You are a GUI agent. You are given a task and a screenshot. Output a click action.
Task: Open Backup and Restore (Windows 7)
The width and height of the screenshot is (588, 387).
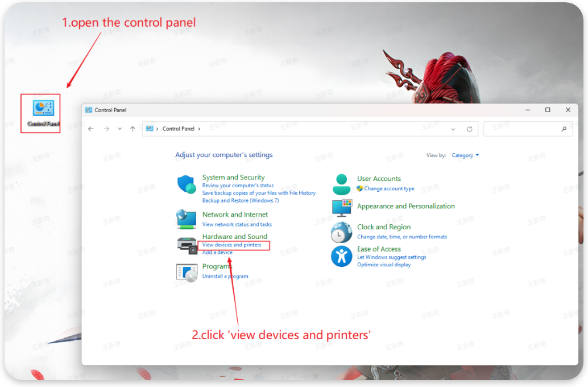tap(241, 200)
